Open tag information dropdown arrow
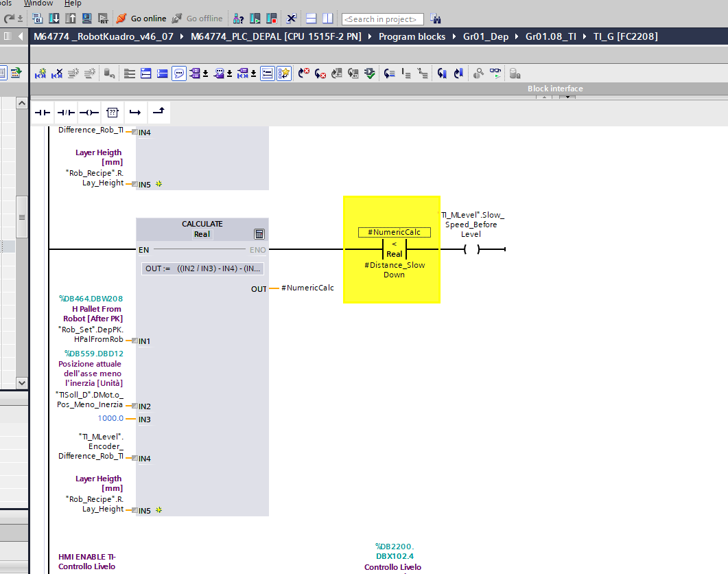The image size is (728, 574). 229,73
